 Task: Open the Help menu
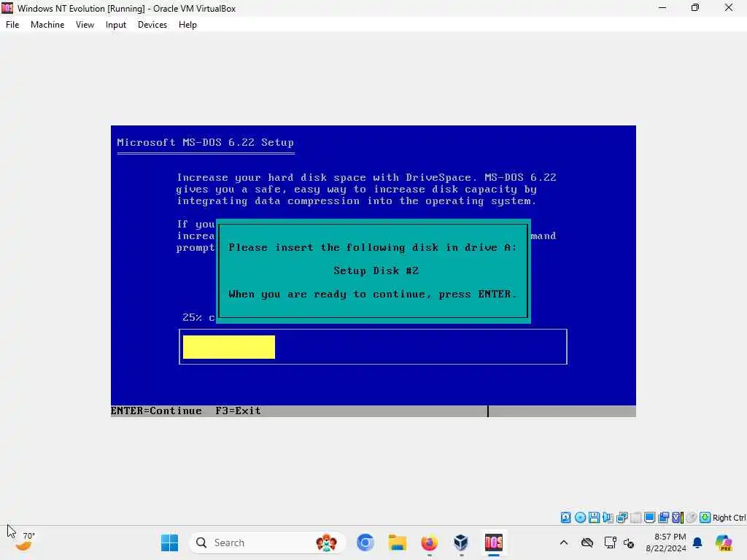(187, 25)
